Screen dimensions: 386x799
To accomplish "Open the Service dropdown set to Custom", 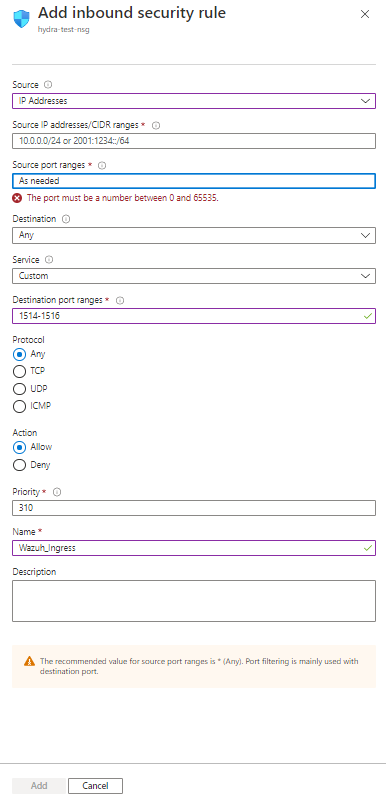I will pyautogui.click(x=194, y=276).
